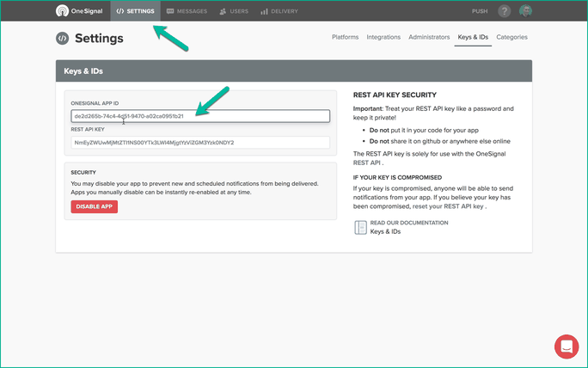
Task: Click the READ OUR DOCUMENTATION text
Action: [409, 223]
